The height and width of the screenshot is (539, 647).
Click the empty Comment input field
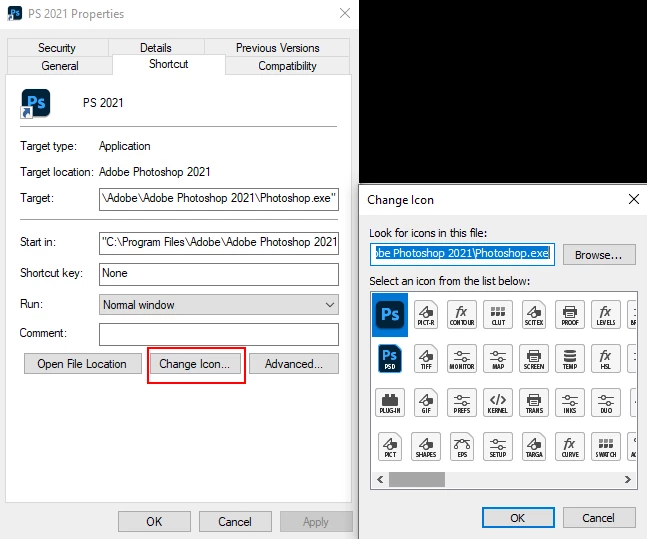tap(219, 334)
